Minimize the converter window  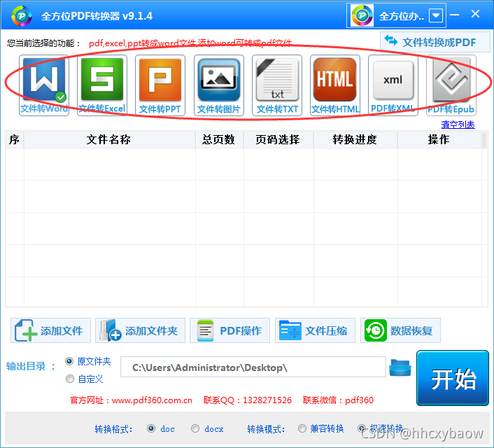[x=454, y=15]
